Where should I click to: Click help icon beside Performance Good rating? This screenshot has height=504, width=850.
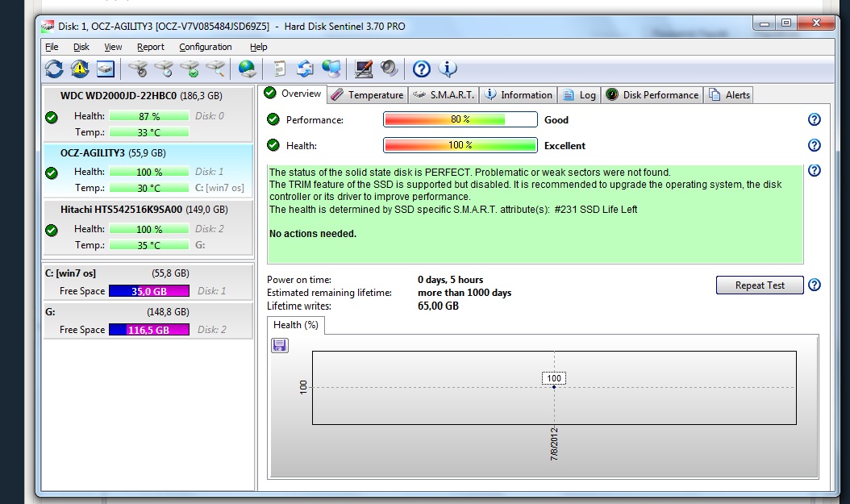pos(814,120)
